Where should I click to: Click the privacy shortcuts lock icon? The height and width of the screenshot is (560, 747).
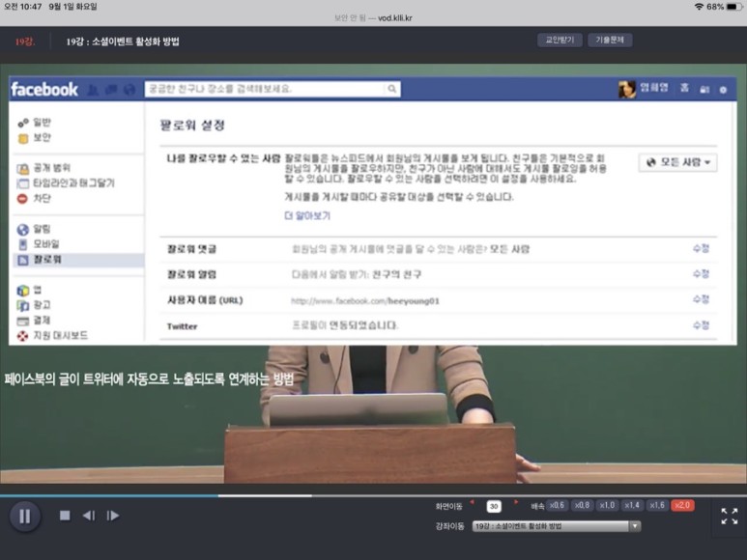pyautogui.click(x=704, y=90)
